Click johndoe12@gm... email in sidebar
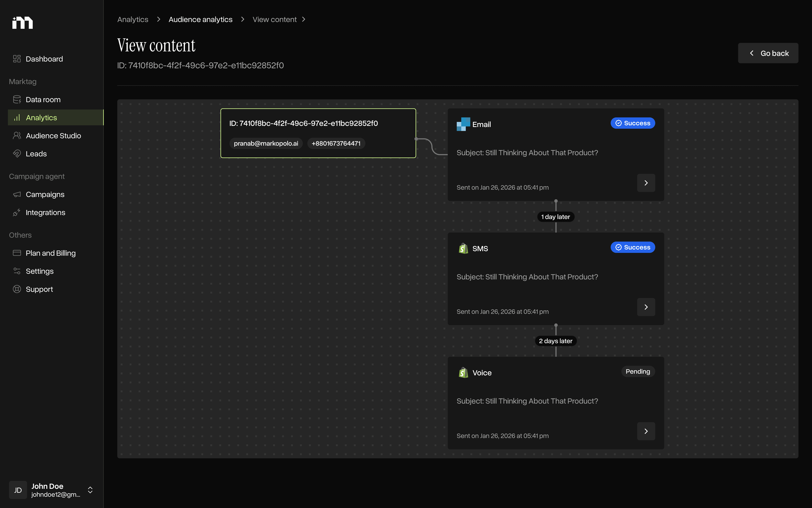This screenshot has width=812, height=508. pos(56,495)
